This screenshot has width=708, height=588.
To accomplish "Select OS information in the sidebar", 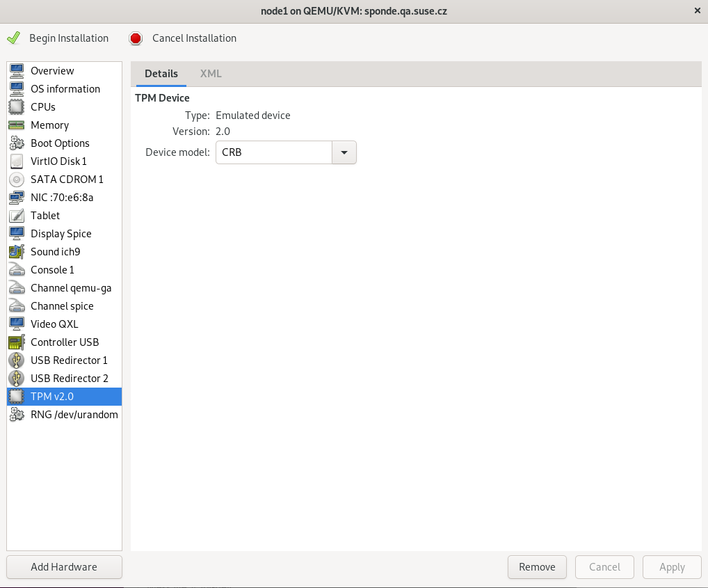I will tap(65, 88).
